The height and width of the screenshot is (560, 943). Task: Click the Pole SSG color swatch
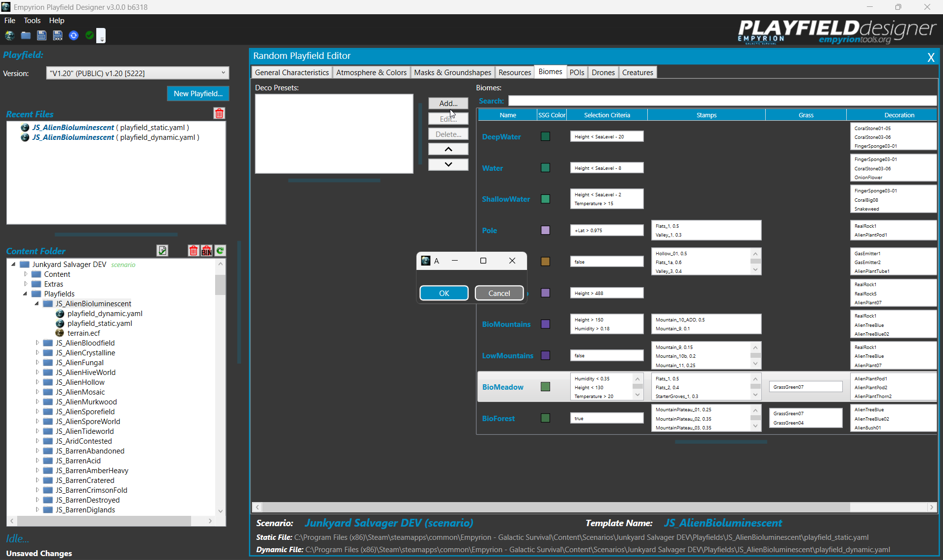(x=545, y=230)
